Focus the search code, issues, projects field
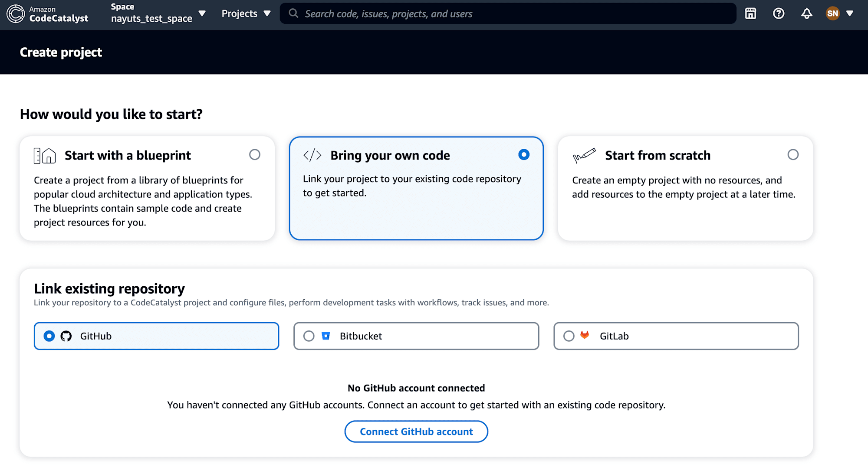 (x=508, y=13)
